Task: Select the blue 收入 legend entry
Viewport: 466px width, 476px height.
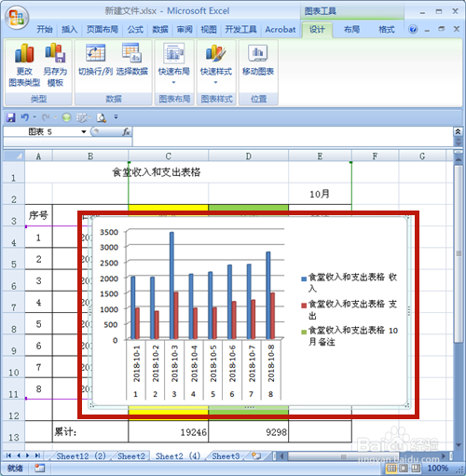Action: tap(349, 282)
